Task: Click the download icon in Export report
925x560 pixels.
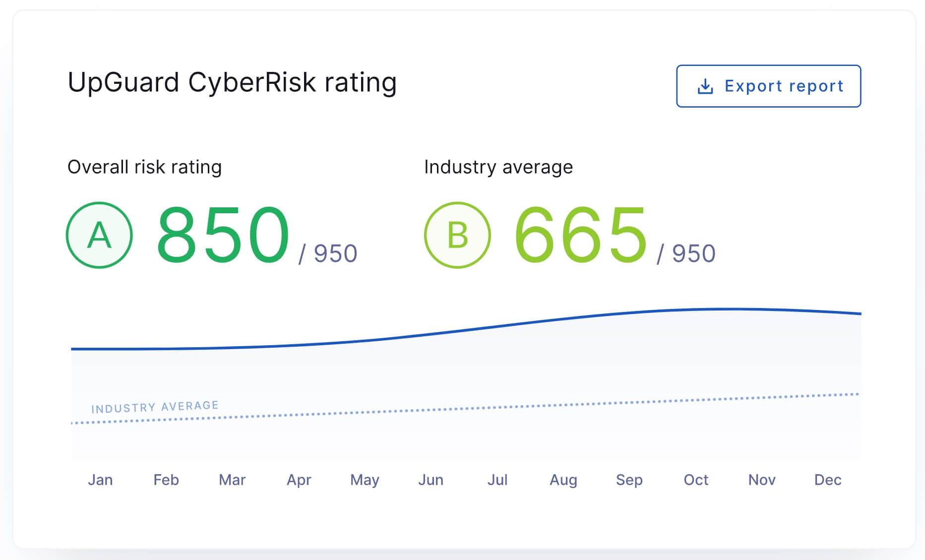Action: coord(705,86)
